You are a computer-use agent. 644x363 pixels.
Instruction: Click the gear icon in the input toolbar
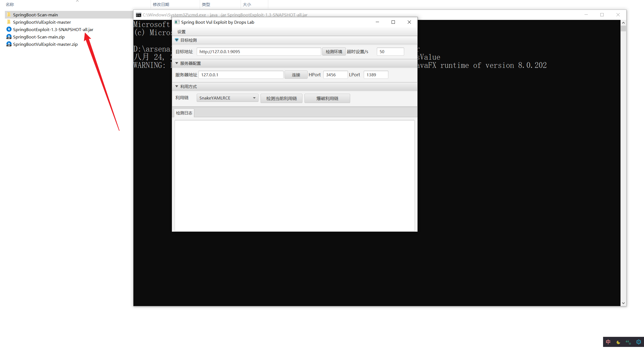coord(639,342)
